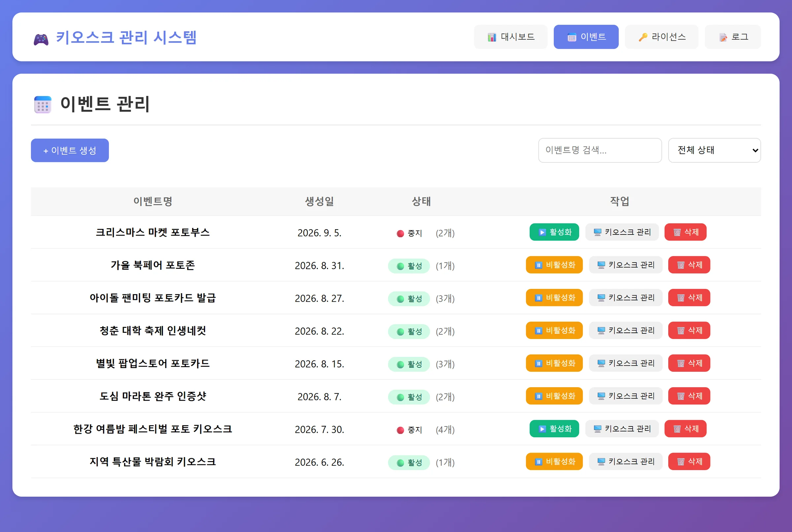Open the 대시보드 tab
Image resolution: width=792 pixels, height=532 pixels.
[x=511, y=37]
